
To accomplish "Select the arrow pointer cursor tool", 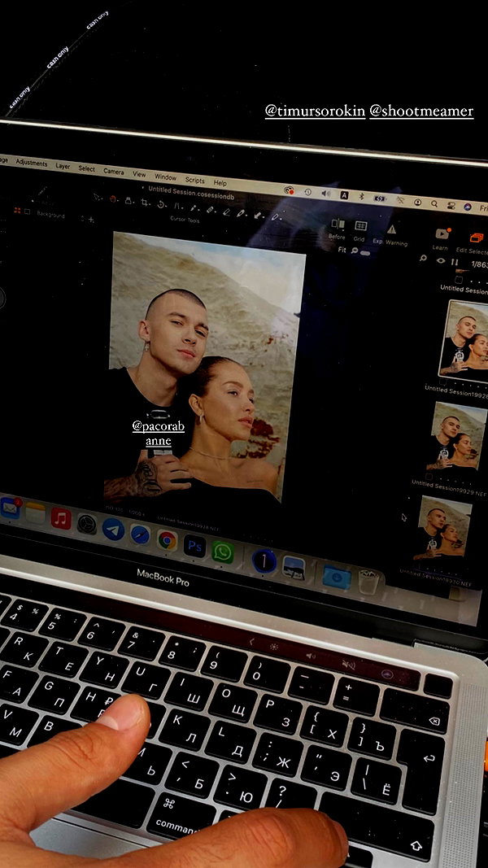I will pos(98,197).
